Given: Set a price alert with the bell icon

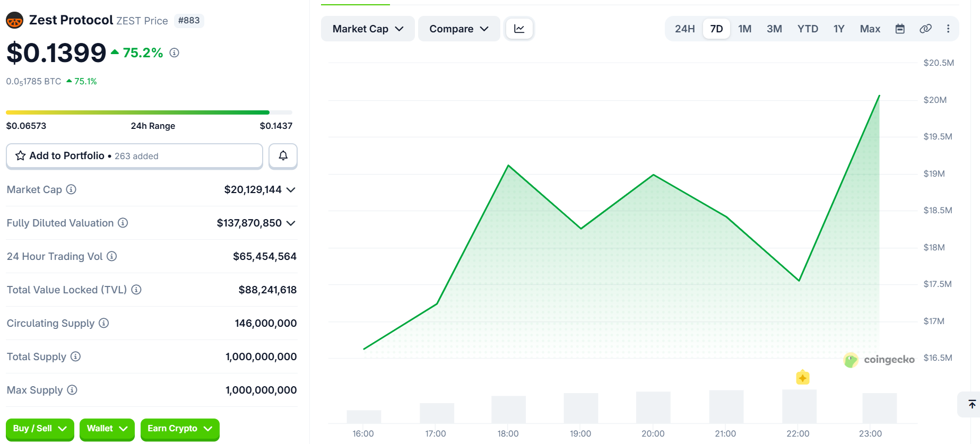Looking at the screenshot, I should [283, 155].
